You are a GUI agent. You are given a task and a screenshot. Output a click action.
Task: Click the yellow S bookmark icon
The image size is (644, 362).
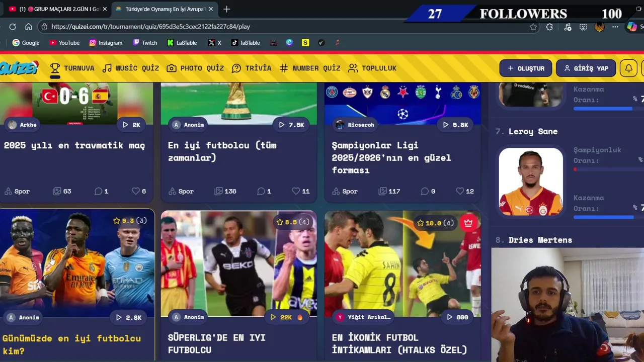click(305, 43)
